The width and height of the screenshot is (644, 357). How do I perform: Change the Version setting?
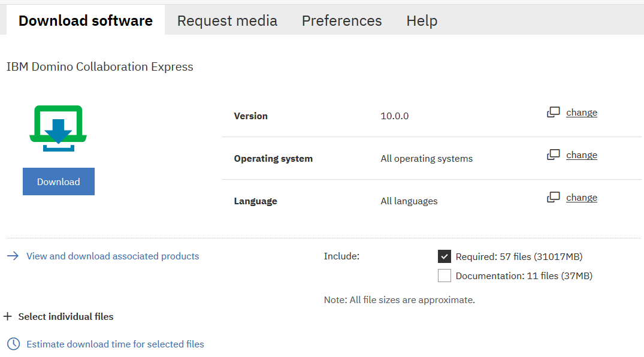582,113
